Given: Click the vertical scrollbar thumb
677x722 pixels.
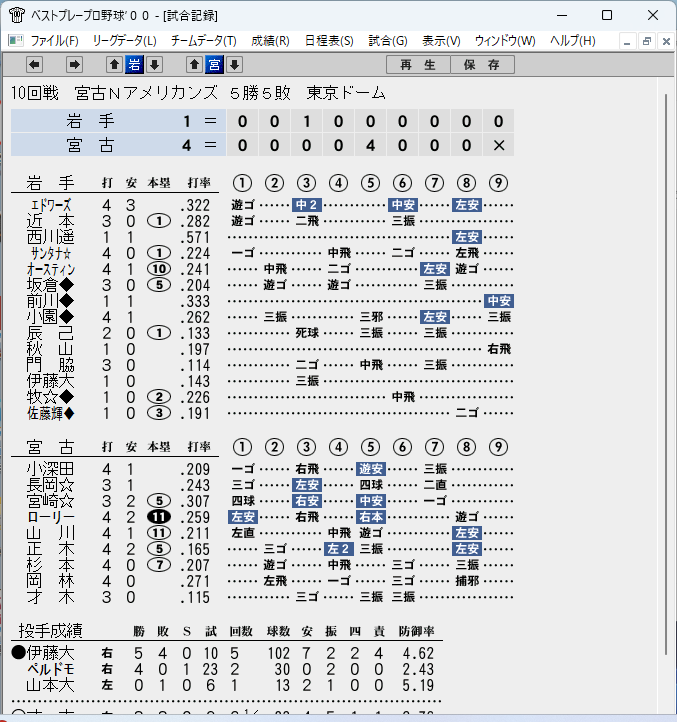Looking at the screenshot, I should (x=666, y=374).
